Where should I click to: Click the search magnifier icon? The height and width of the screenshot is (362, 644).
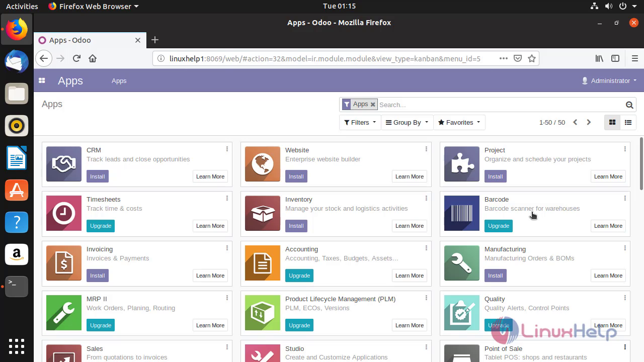click(629, 105)
